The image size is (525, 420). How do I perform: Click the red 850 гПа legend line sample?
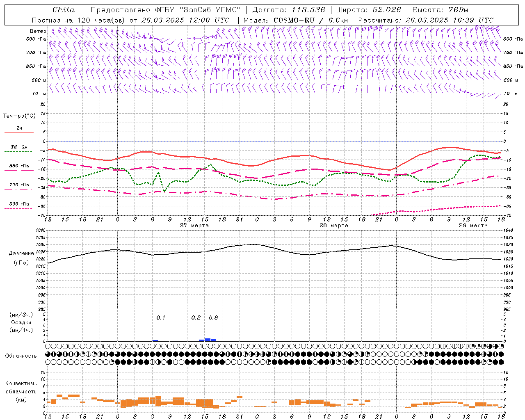(19, 170)
